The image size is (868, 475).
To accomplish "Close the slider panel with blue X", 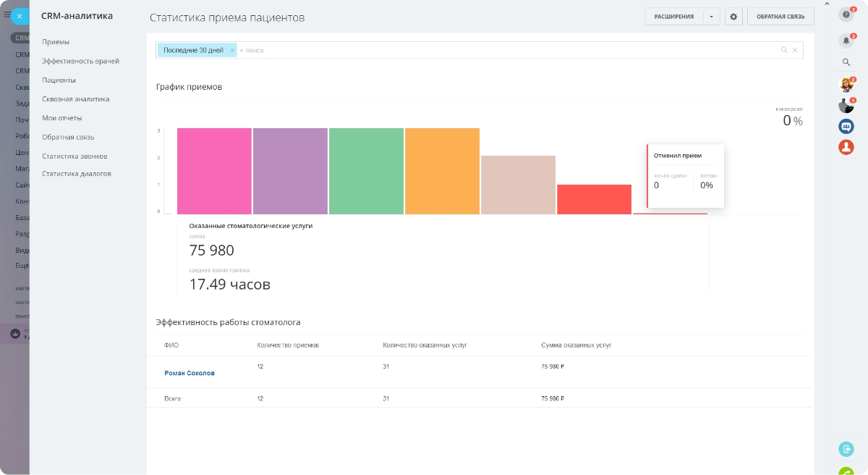I will (x=20, y=16).
